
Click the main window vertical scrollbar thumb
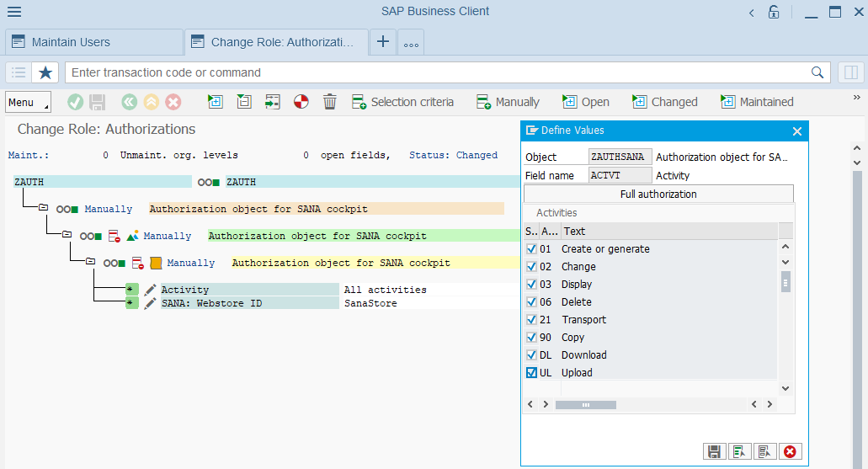[x=858, y=319]
